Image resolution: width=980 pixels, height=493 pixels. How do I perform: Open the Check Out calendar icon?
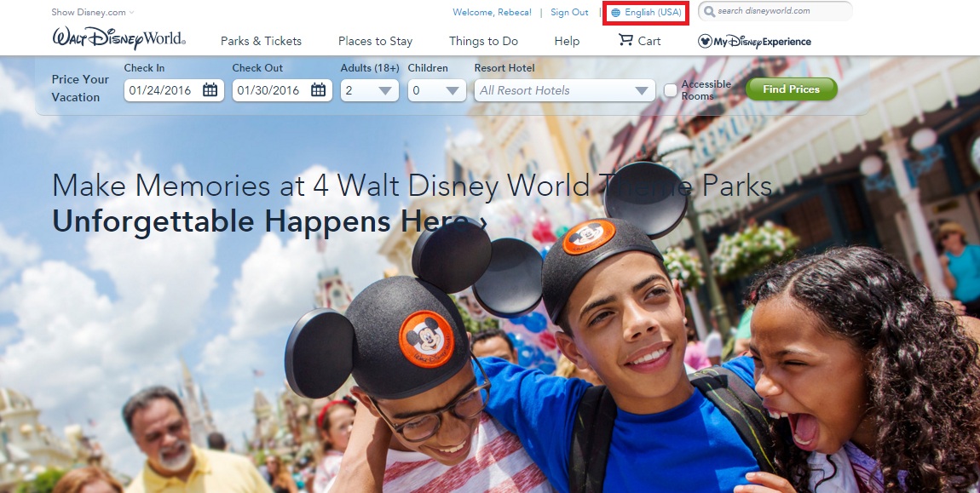[x=318, y=90]
